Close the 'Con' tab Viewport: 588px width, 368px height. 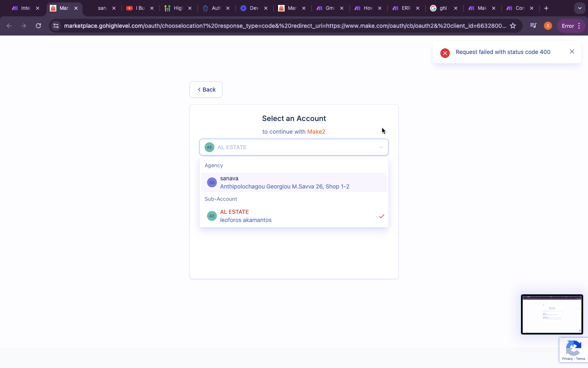point(532,8)
